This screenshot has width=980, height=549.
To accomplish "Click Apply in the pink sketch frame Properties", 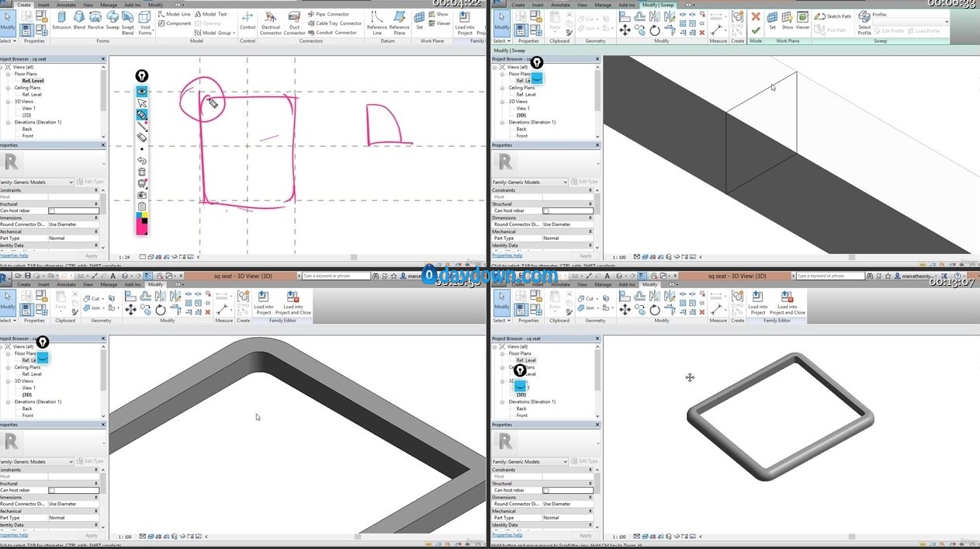I will (x=92, y=255).
